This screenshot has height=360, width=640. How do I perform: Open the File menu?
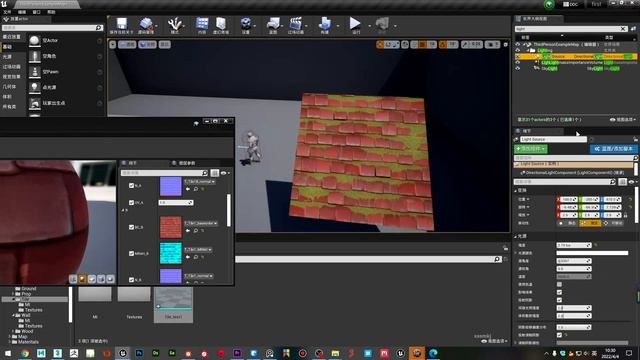[7, 12]
